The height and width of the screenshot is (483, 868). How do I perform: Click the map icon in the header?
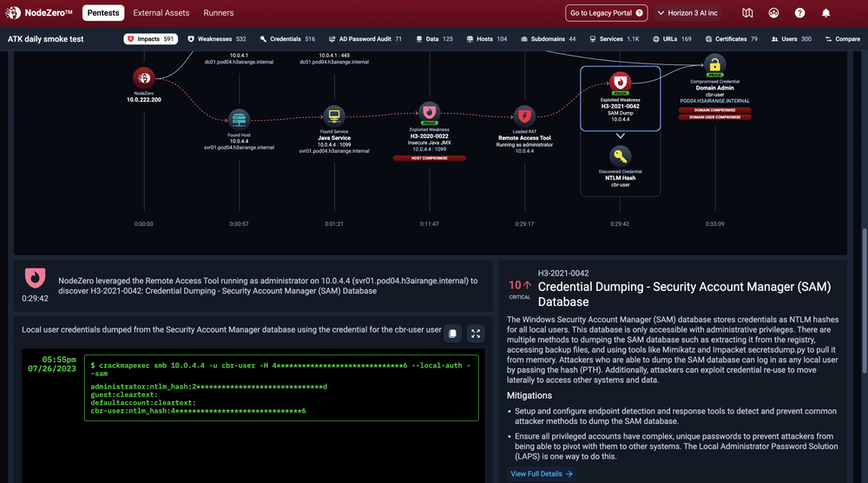point(748,13)
